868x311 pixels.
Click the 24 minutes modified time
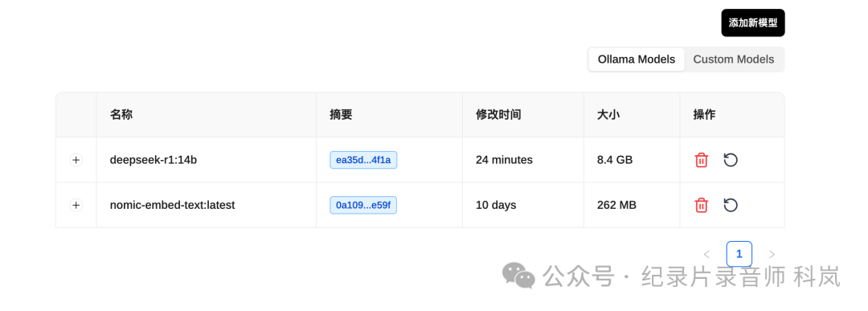[x=504, y=160]
